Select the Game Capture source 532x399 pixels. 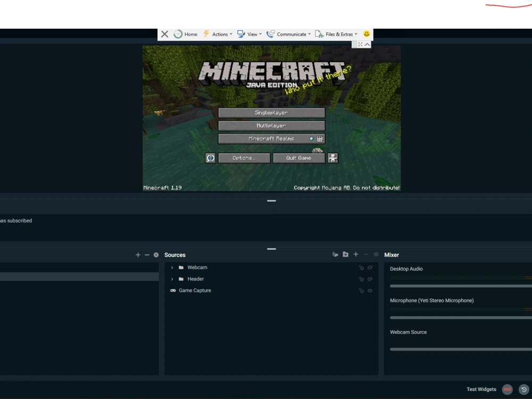(x=271, y=291)
